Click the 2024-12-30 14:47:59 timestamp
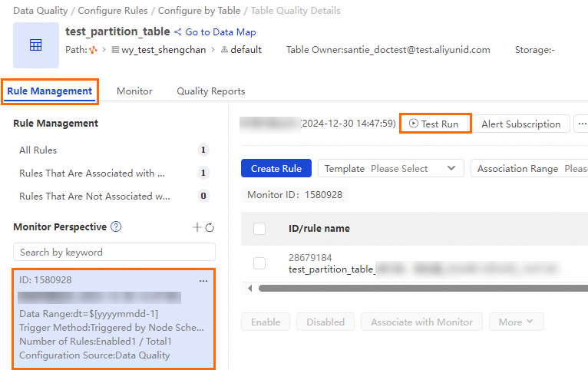This screenshot has width=588, height=370. tap(349, 124)
